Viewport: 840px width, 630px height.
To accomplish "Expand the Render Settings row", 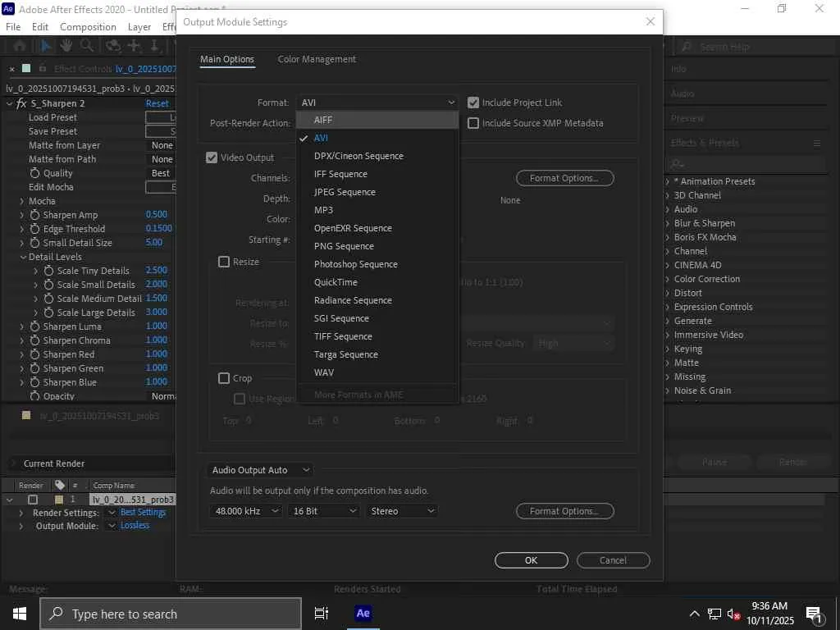I will pyautogui.click(x=21, y=513).
